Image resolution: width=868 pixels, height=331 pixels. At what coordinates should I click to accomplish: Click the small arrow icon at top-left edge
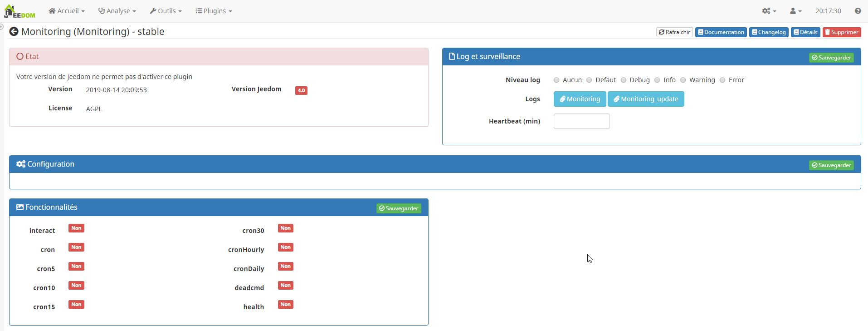1,27
